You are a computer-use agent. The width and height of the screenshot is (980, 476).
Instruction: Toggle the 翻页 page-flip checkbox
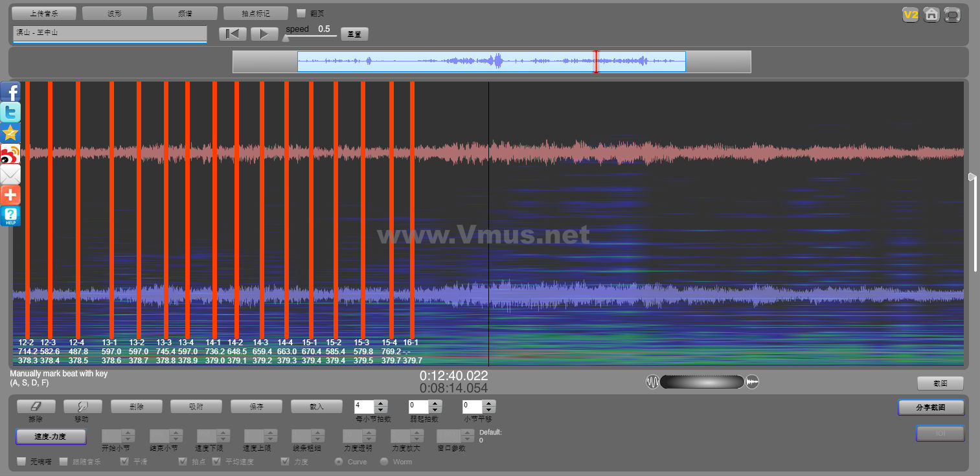click(x=301, y=13)
